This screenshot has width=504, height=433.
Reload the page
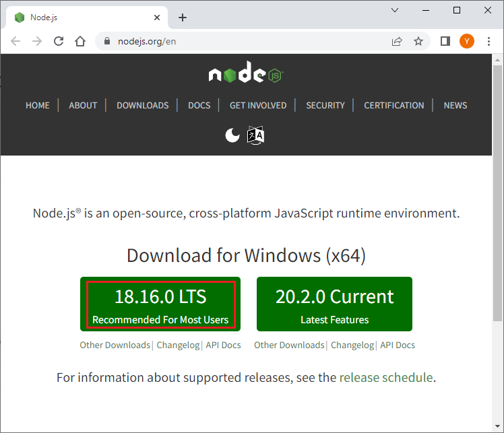tap(59, 41)
